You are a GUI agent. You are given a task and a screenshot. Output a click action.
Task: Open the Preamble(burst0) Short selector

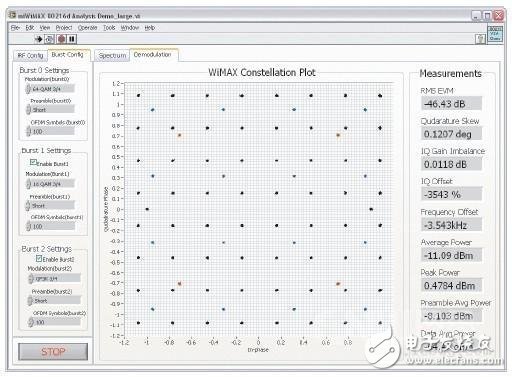click(50, 109)
